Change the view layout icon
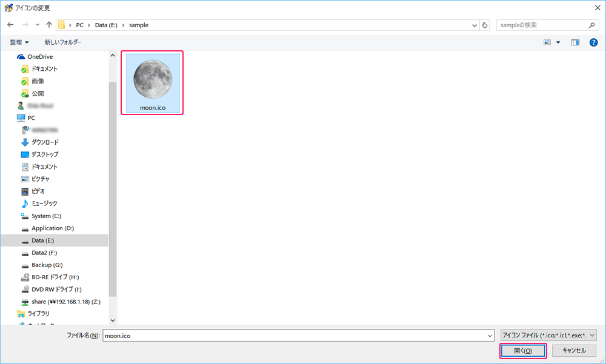The width and height of the screenshot is (606, 364). [547, 42]
